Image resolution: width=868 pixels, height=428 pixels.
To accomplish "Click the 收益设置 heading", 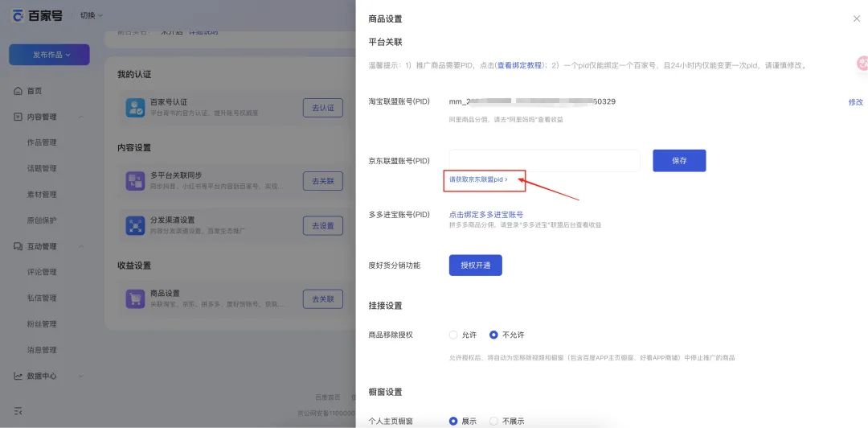I will coord(134,265).
